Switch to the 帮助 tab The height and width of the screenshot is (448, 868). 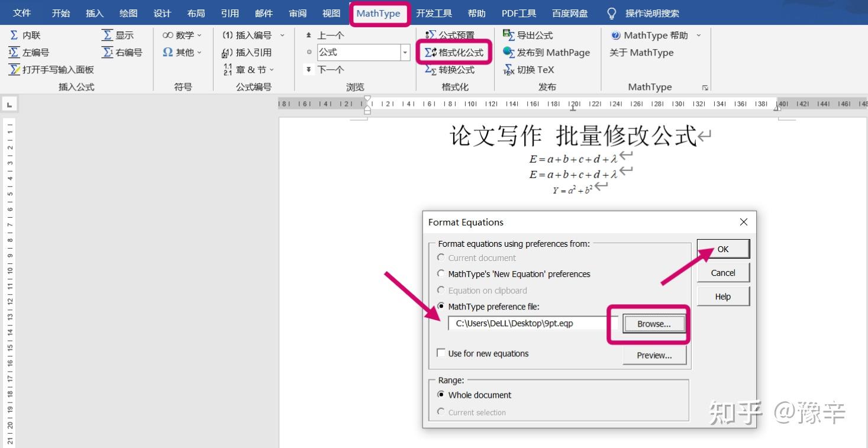click(x=476, y=13)
